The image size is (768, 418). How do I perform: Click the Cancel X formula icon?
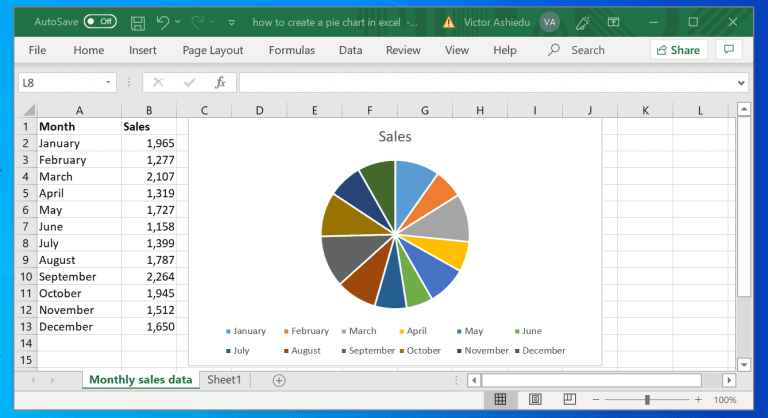coord(158,82)
